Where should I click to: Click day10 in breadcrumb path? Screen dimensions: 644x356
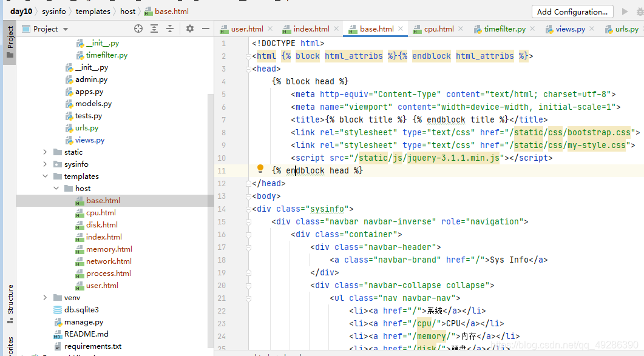21,12
